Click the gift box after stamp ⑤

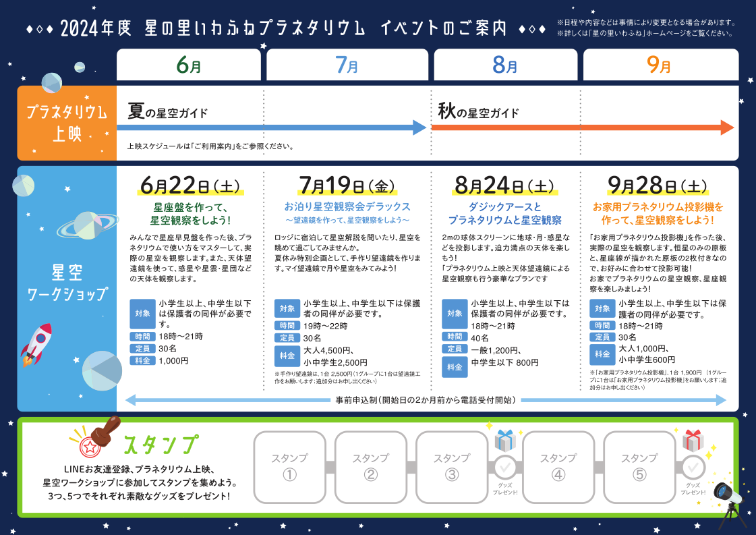click(693, 441)
